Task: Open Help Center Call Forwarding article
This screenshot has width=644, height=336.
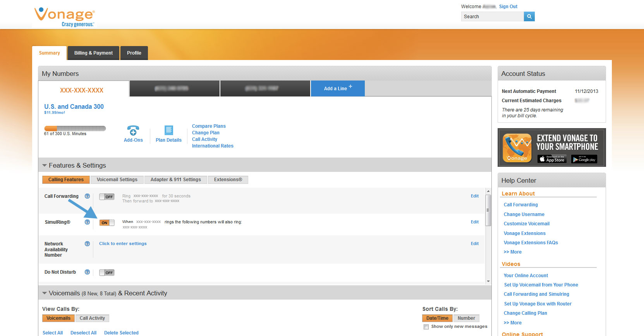Action: point(520,205)
